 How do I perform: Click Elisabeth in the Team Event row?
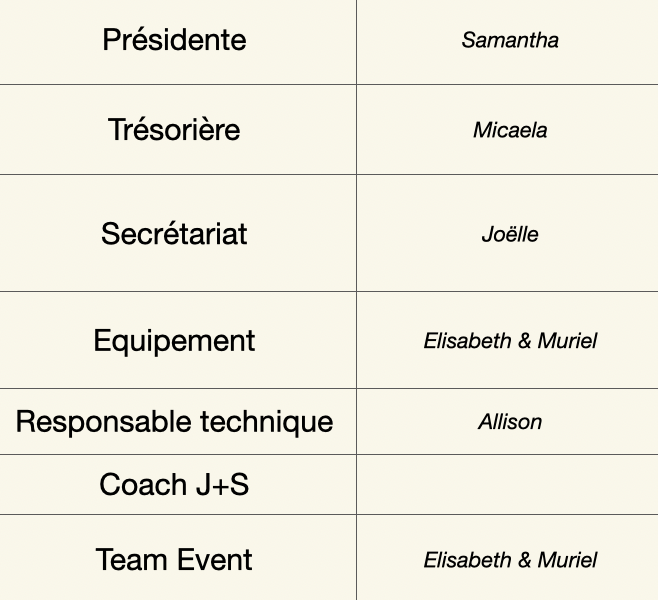point(467,560)
